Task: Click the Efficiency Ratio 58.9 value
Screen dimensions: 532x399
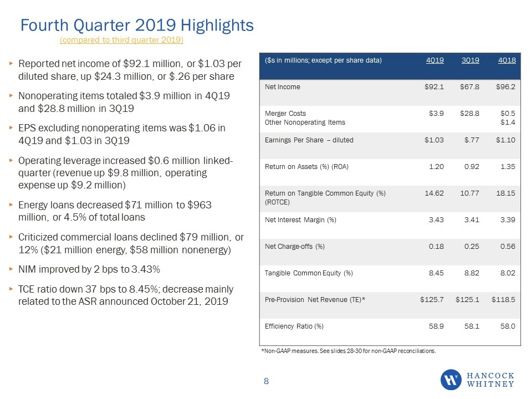Action: [436, 326]
